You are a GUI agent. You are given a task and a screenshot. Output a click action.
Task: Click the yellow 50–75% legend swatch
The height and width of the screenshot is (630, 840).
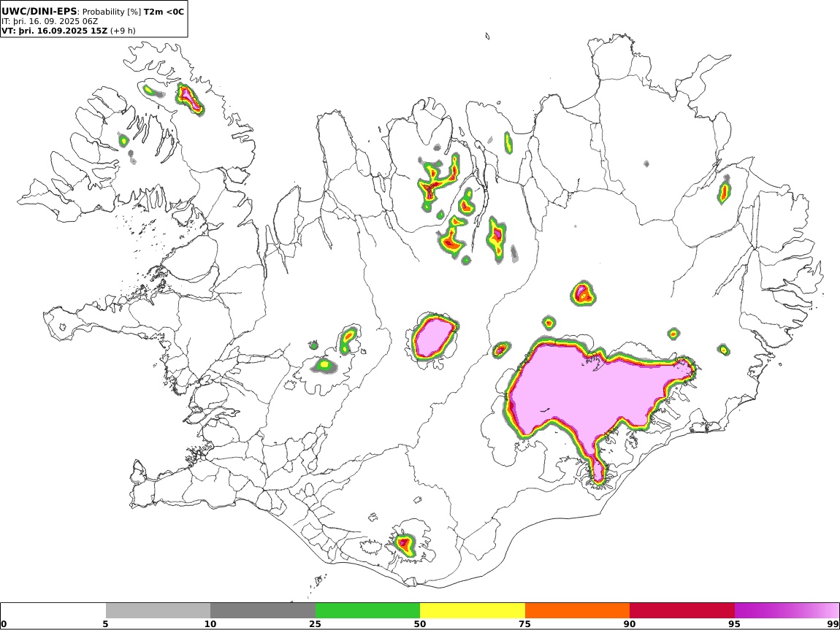(x=473, y=611)
